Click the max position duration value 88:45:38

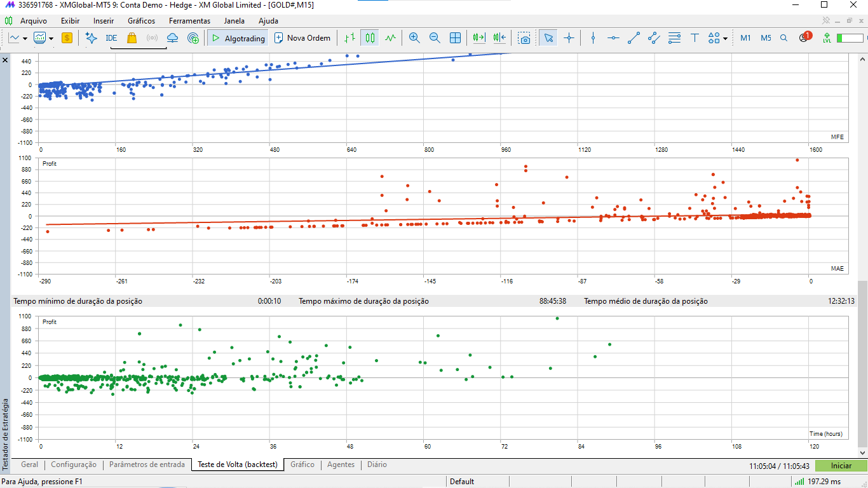553,301
